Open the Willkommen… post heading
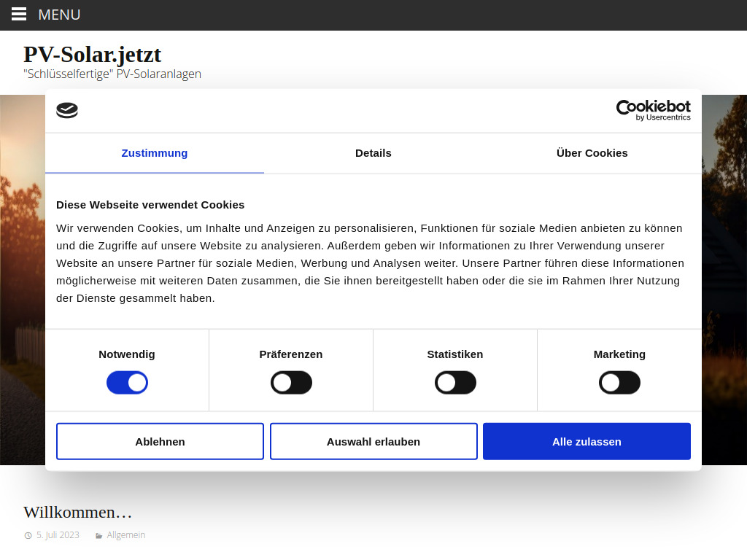This screenshot has width=747, height=560. (77, 512)
